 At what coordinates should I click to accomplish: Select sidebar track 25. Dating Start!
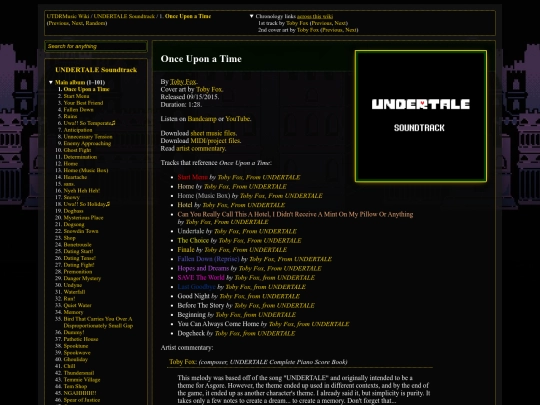coord(79,251)
